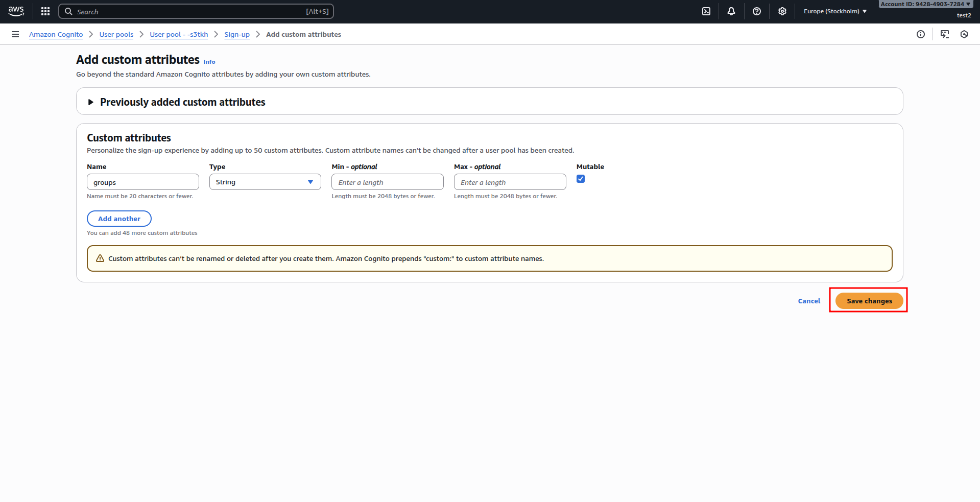Click the 'You can add 48 more custom attributes' text
Screen dimensions: 980x502
click(x=142, y=233)
